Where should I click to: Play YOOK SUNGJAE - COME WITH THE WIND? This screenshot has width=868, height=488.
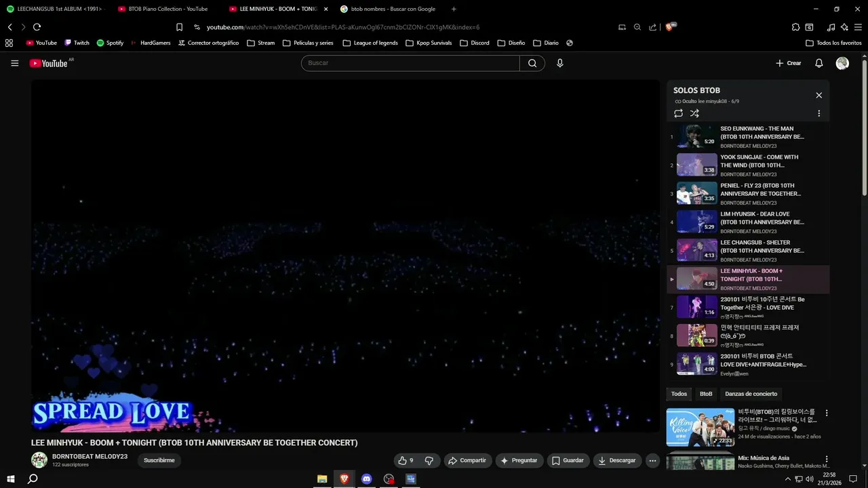coord(748,165)
